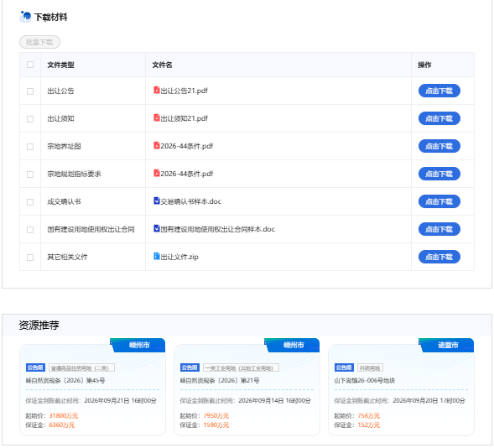Check the 成交确认书 row checkbox
This screenshot has width=494, height=448.
coord(30,202)
